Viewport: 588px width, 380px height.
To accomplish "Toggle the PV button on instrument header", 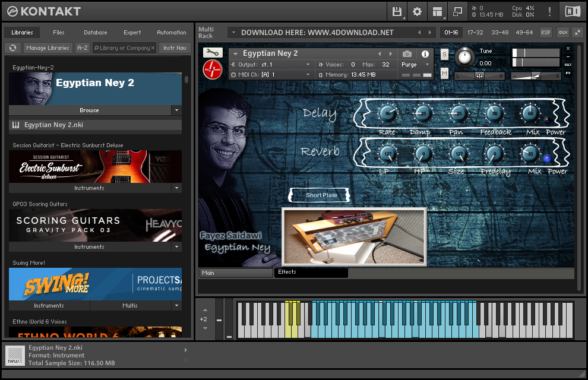I will (x=568, y=73).
